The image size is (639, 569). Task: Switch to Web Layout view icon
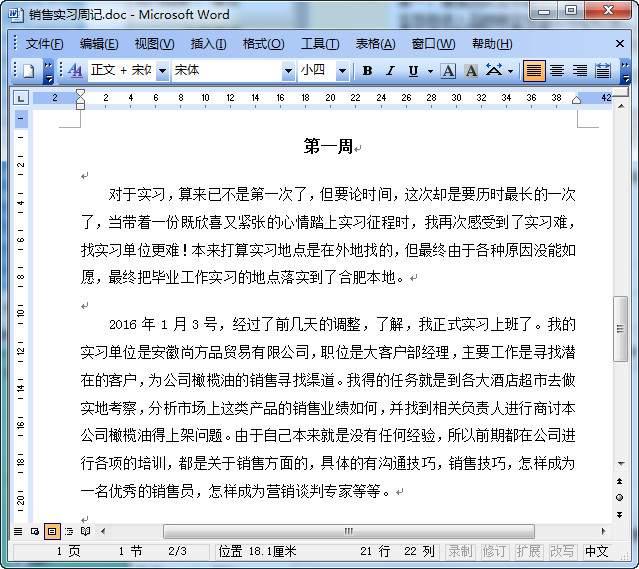(35, 531)
